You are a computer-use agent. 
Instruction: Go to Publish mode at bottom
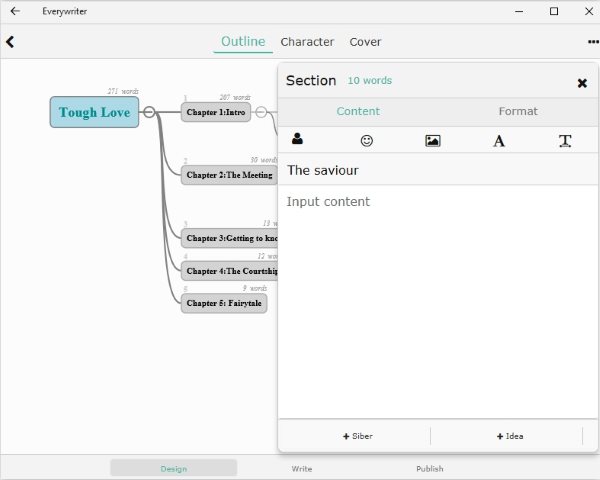430,468
